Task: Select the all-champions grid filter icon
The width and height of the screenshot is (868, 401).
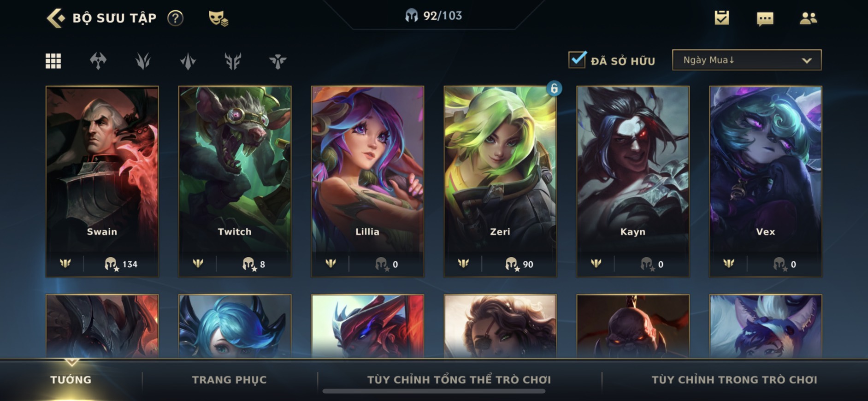Action: [53, 61]
